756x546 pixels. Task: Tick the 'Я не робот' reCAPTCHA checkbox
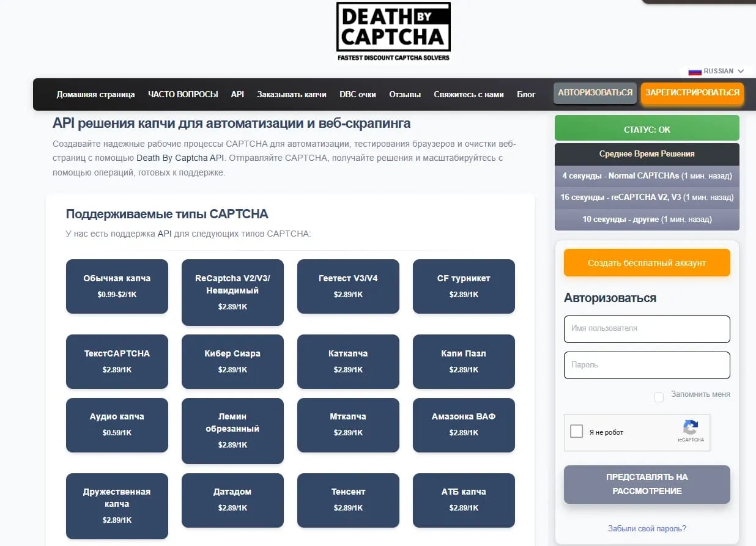[576, 432]
